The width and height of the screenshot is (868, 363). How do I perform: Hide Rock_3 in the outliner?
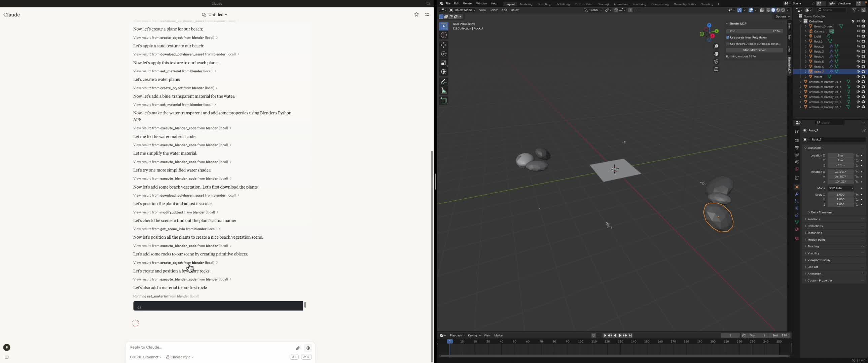click(858, 51)
